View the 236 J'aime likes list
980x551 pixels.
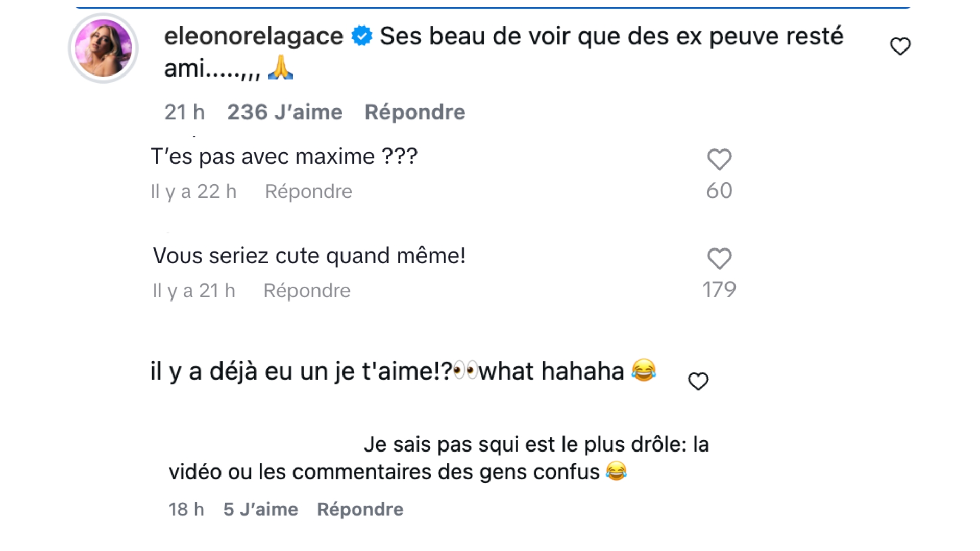point(285,112)
